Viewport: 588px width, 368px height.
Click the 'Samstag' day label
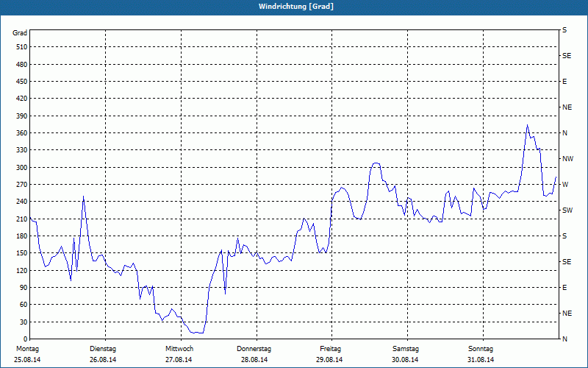coord(406,349)
